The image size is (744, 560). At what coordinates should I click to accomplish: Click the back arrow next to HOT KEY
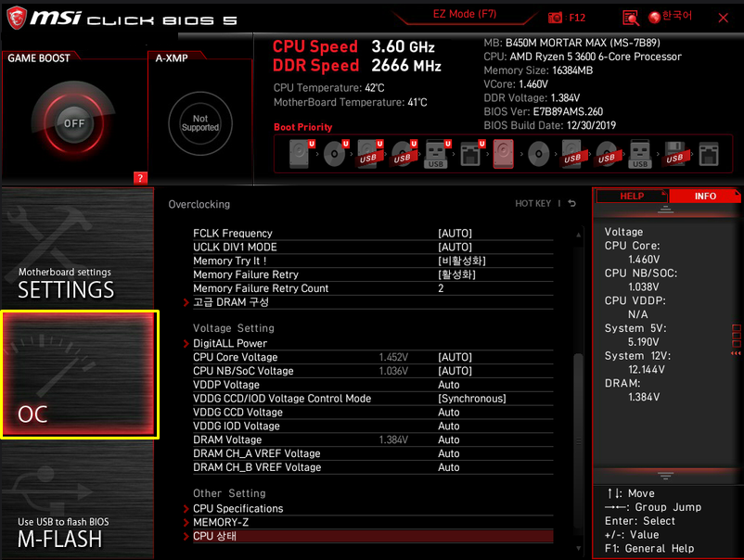click(x=571, y=203)
